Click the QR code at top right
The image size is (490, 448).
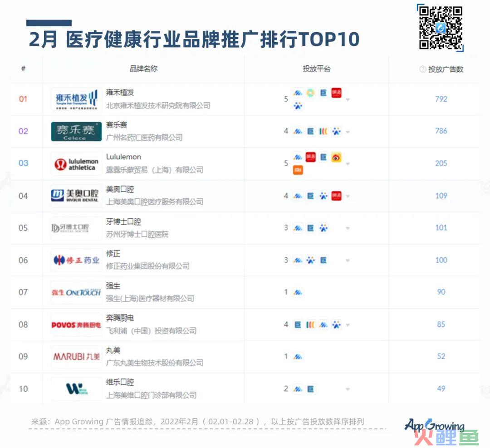pos(440,28)
